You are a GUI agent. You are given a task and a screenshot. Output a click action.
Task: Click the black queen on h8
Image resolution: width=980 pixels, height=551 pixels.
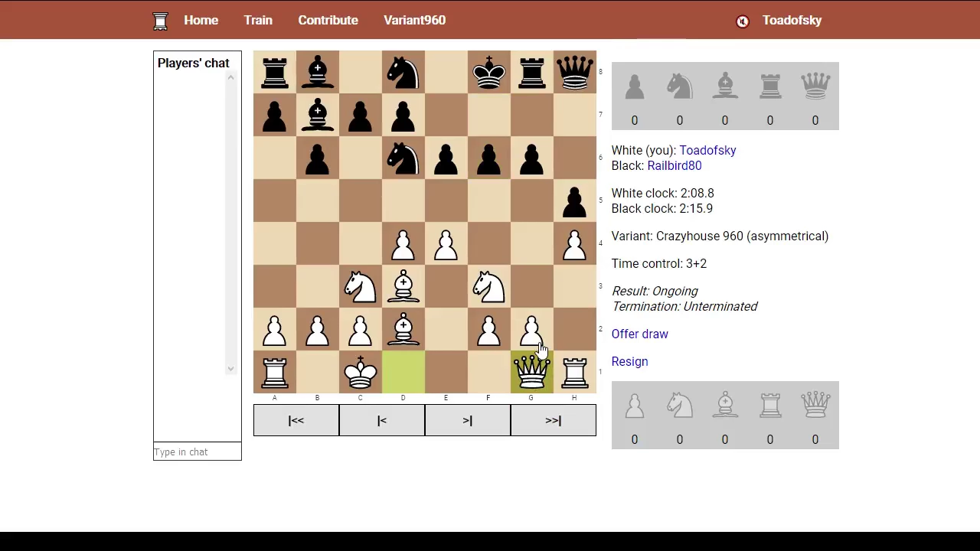click(x=574, y=72)
